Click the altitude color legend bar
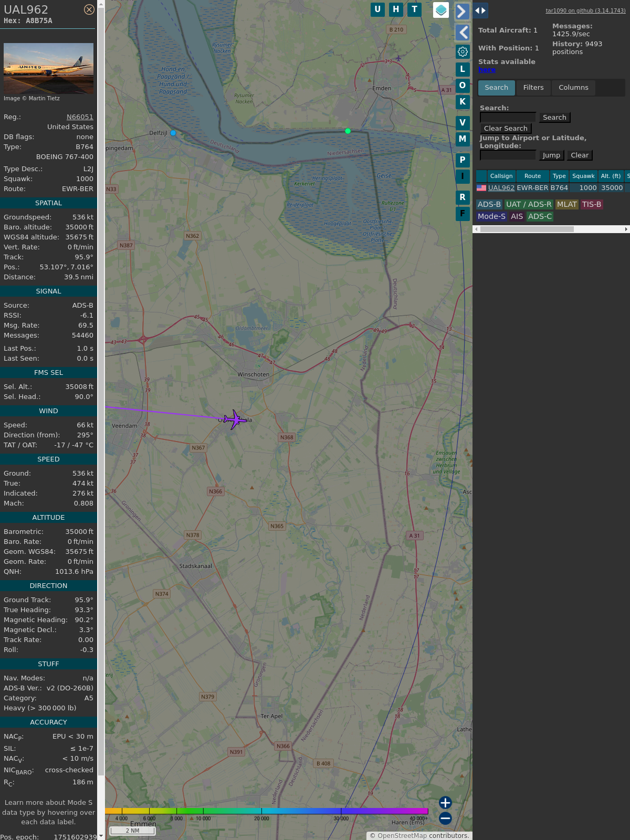Image resolution: width=630 pixels, height=840 pixels. tap(267, 811)
